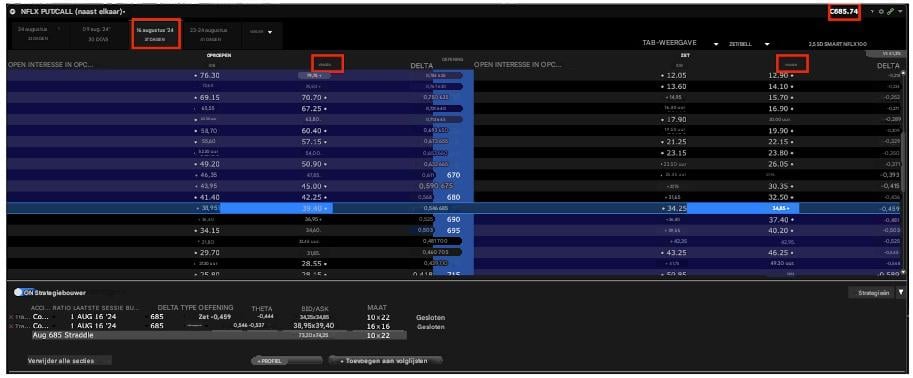Image resolution: width=913 pixels, height=378 pixels.
Task: Click the link chain icon at top right
Action: 890,12
